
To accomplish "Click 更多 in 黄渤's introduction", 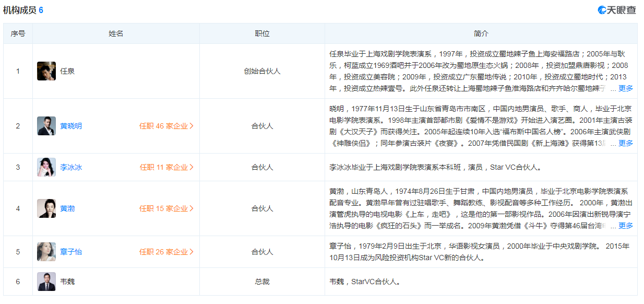I will (x=625, y=226).
